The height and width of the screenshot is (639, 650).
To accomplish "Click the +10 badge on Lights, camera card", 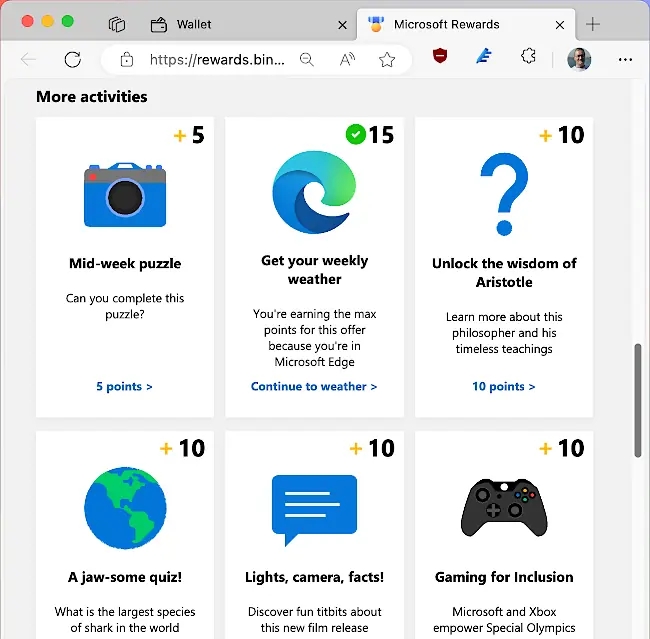I will click(x=372, y=448).
